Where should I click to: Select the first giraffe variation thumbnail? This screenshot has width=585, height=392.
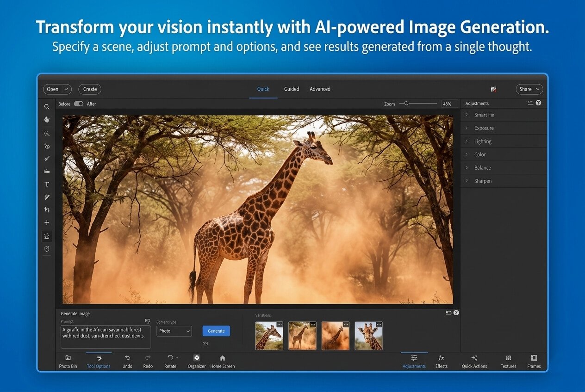(x=269, y=336)
